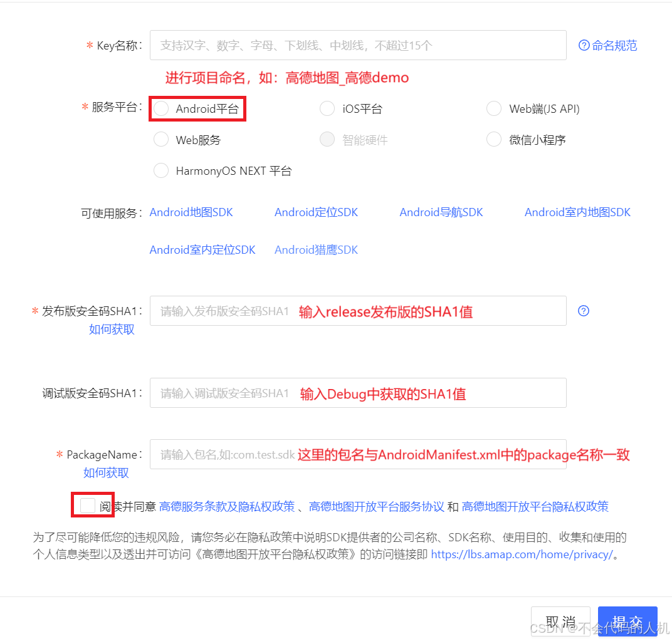Open 如何获取 link under 发布版安全码SHA1
The image size is (672, 639).
point(112,330)
